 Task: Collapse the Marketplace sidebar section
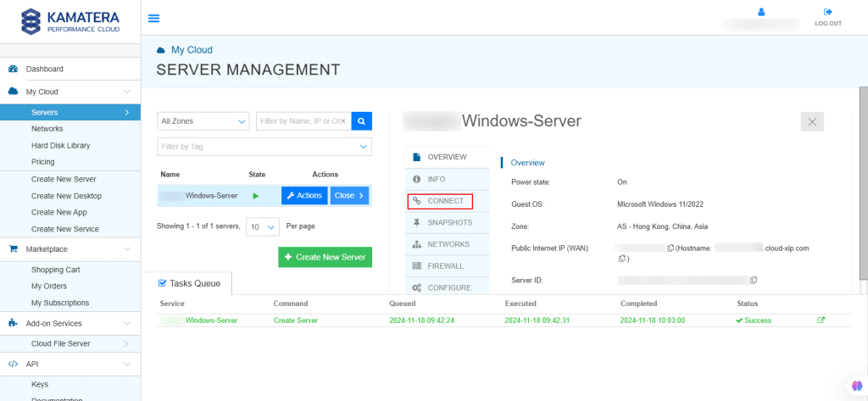point(127,249)
